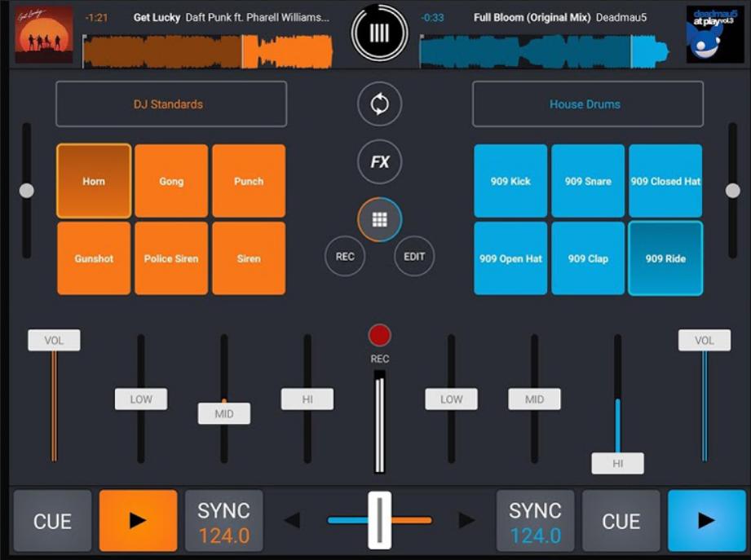Click the -1:21 remaining time

[97, 18]
